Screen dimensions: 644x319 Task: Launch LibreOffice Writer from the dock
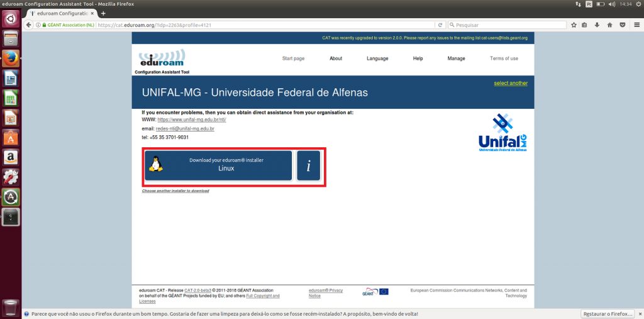click(x=11, y=78)
